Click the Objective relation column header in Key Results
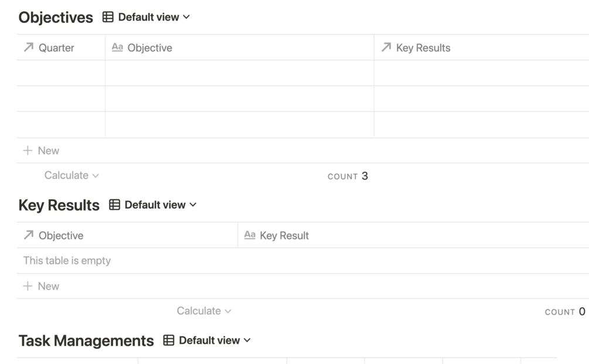Screen dimensions: 589x364 coord(61,235)
